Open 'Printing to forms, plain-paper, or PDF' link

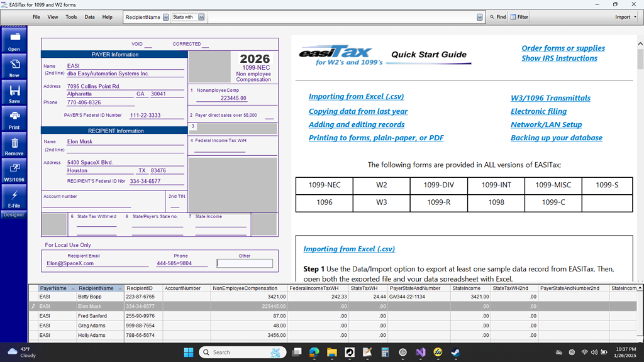click(376, 138)
